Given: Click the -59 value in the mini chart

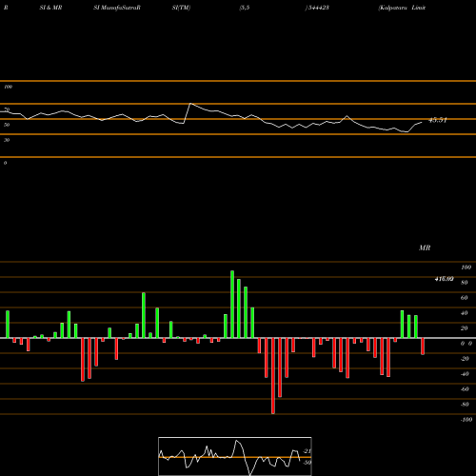Looking at the screenshot, I should [x=307, y=463].
